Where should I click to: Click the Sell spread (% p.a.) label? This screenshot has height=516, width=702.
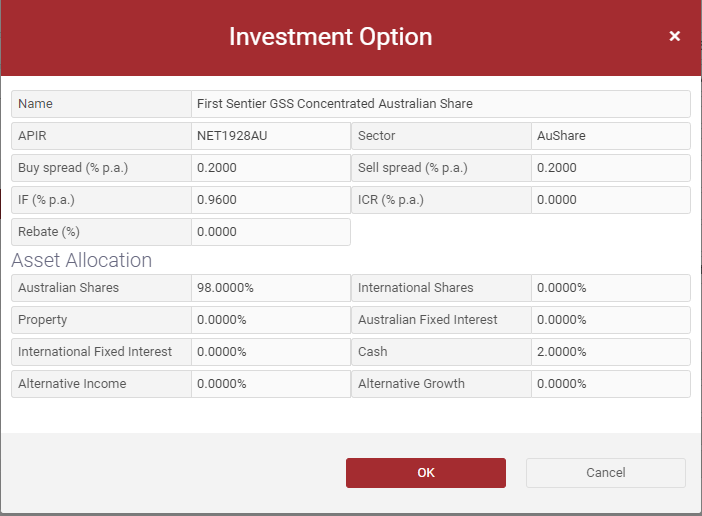pos(413,168)
